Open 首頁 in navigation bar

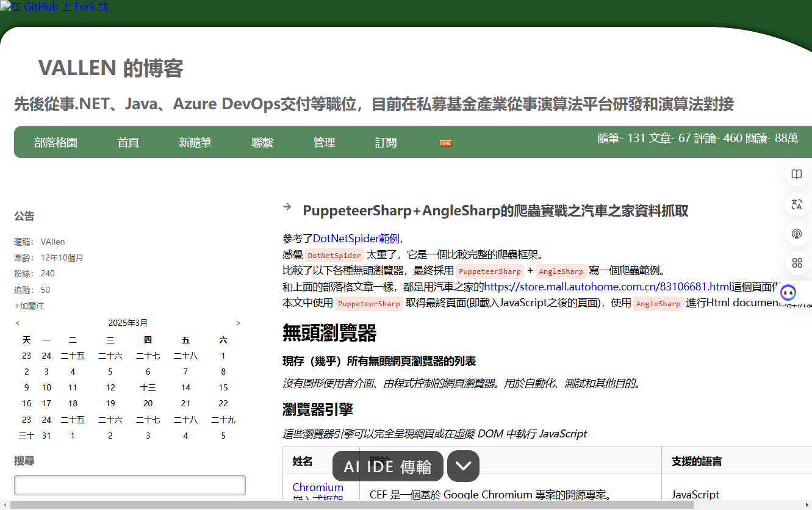coord(128,143)
